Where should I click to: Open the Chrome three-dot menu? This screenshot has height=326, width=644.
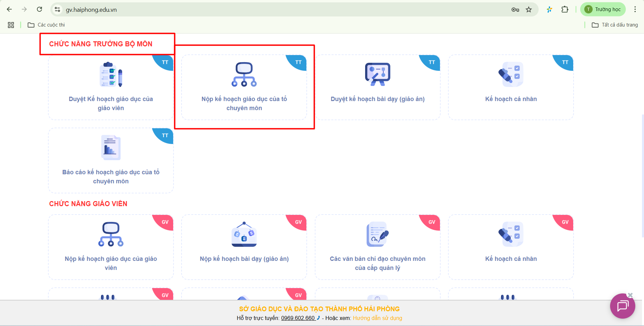point(635,9)
